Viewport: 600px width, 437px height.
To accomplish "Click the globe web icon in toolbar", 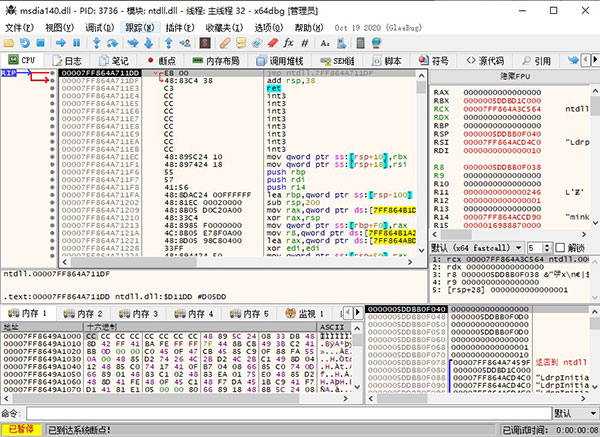I will pos(377,43).
